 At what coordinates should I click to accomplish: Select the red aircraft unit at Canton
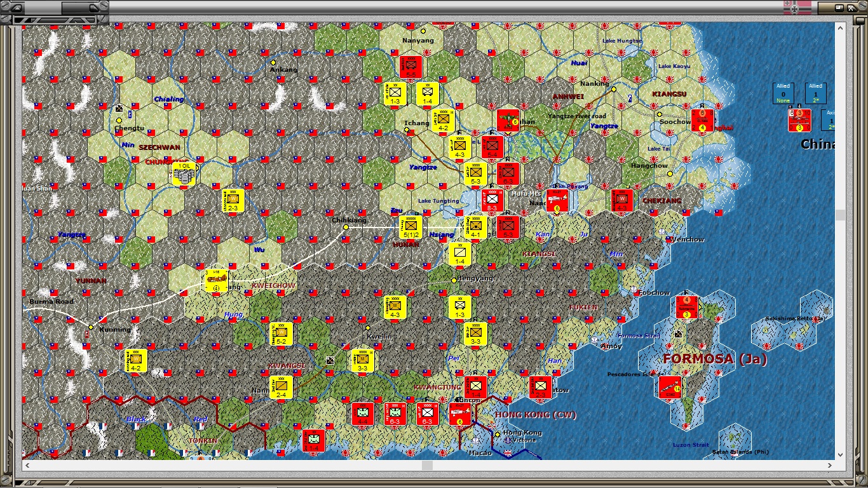coord(459,414)
